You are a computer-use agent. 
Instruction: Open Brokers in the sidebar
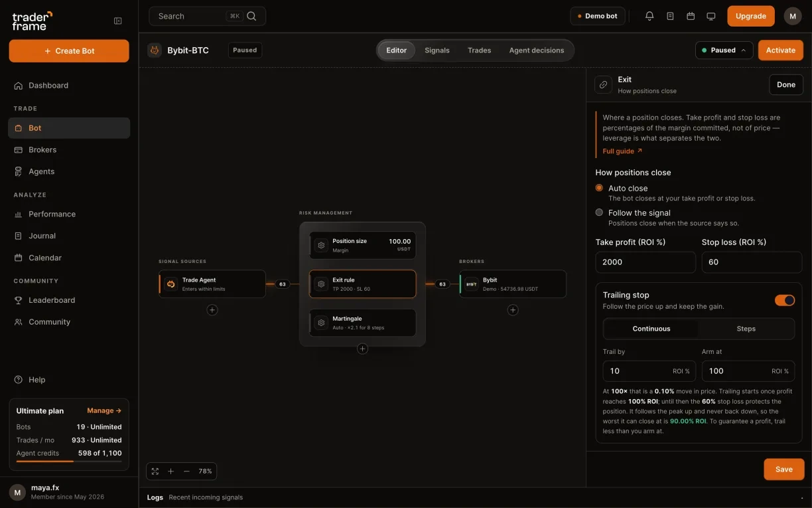(69, 150)
